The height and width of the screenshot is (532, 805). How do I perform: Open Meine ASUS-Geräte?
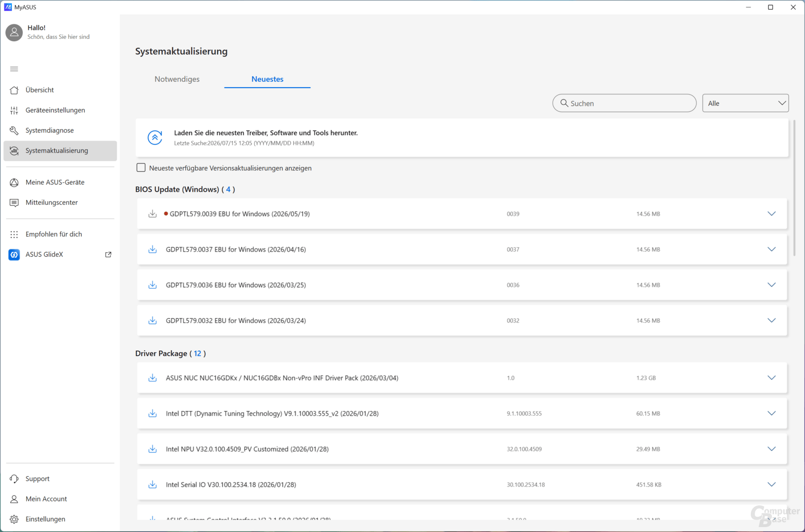60,182
